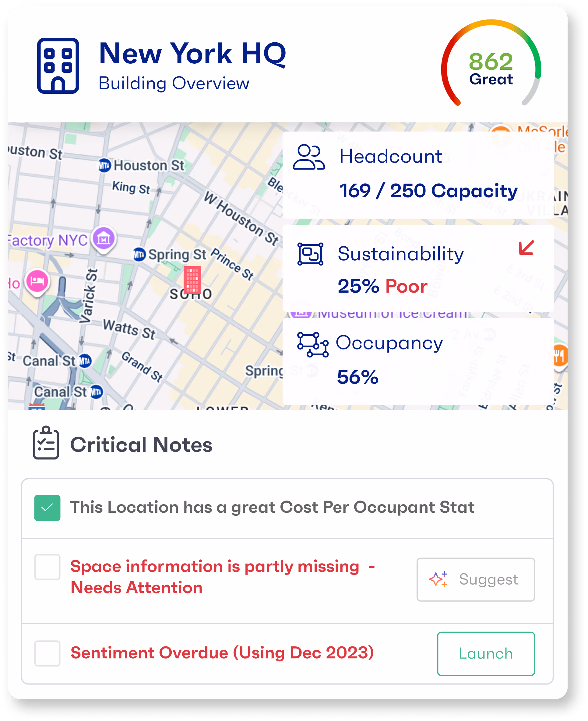Screen dimensions: 588x721
Task: Click the Headcount people icon
Action: click(x=308, y=157)
